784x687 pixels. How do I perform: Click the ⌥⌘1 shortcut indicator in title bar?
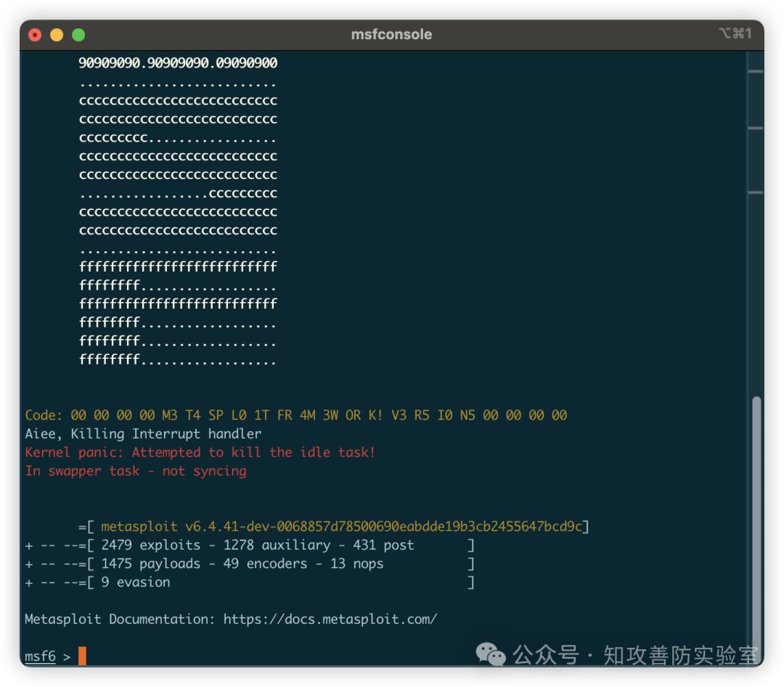point(735,33)
